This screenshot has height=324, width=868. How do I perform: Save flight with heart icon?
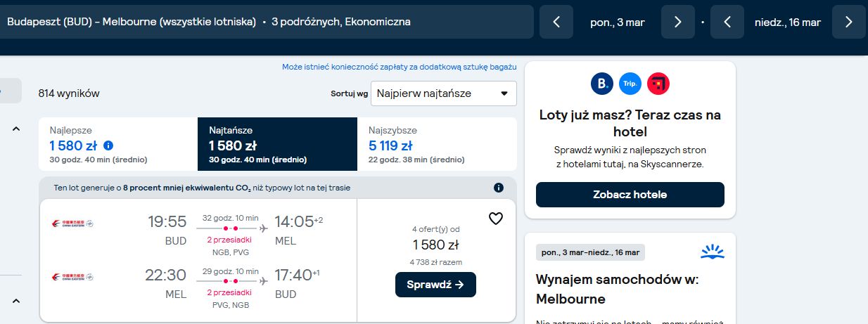coord(496,219)
